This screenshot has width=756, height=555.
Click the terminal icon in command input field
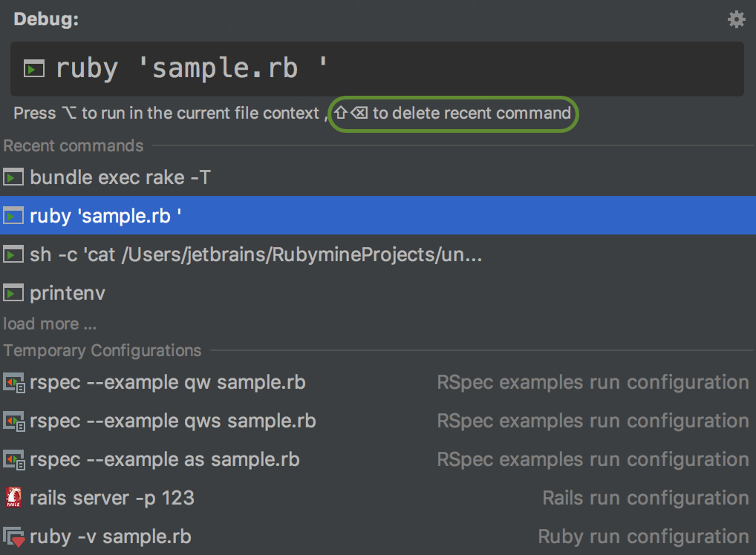click(x=33, y=69)
